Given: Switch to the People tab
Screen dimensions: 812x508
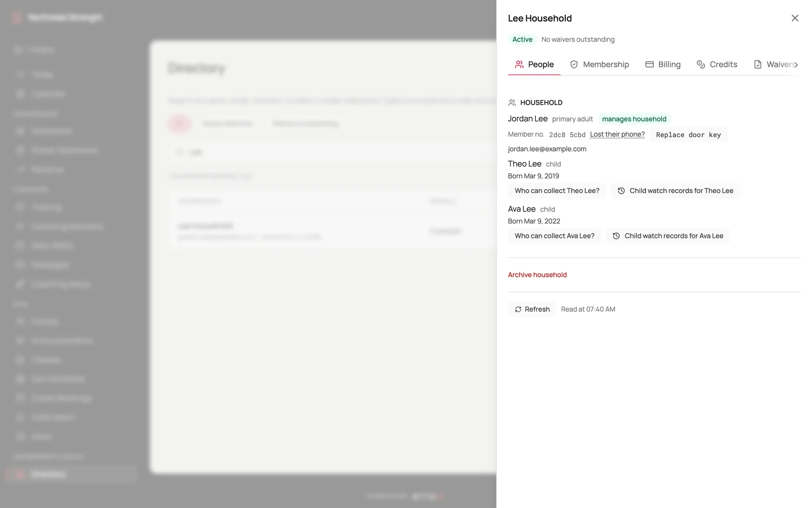Looking at the screenshot, I should click(534, 64).
